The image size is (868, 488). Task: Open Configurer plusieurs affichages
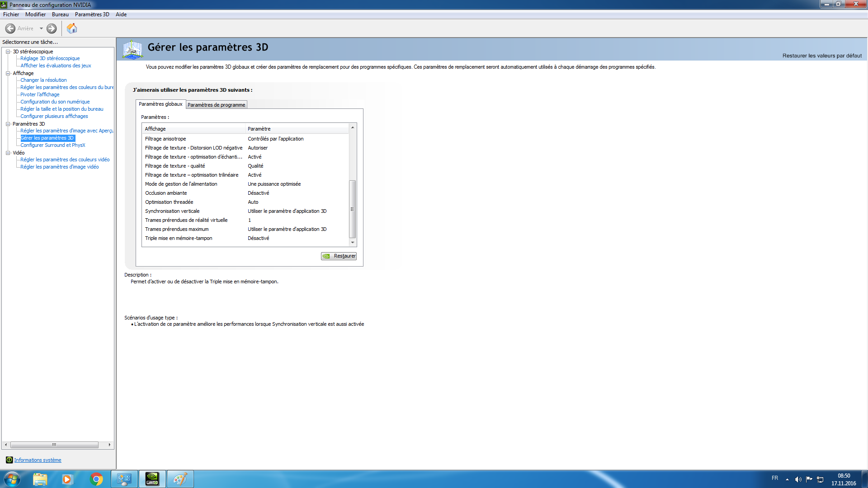click(x=54, y=116)
